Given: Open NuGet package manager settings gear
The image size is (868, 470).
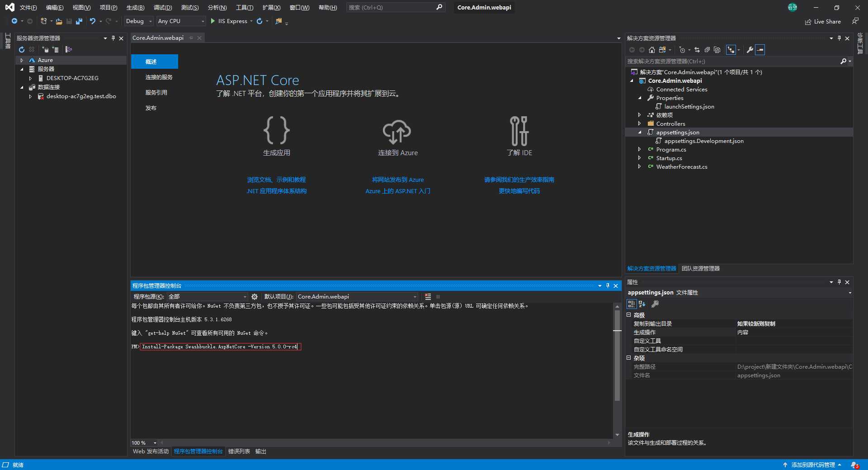Looking at the screenshot, I should [255, 297].
